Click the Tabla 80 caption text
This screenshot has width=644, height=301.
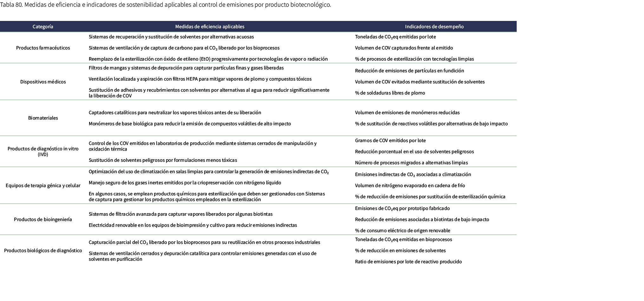pos(166,5)
